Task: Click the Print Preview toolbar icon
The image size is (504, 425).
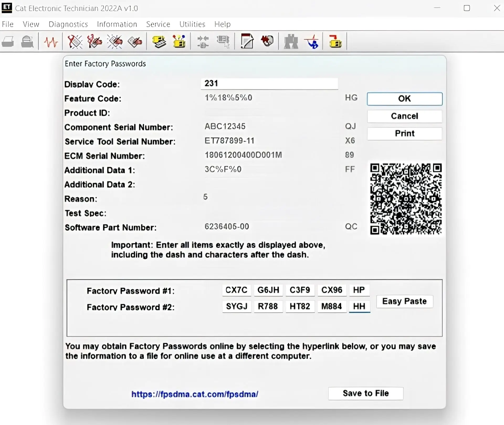Action: 27,42
